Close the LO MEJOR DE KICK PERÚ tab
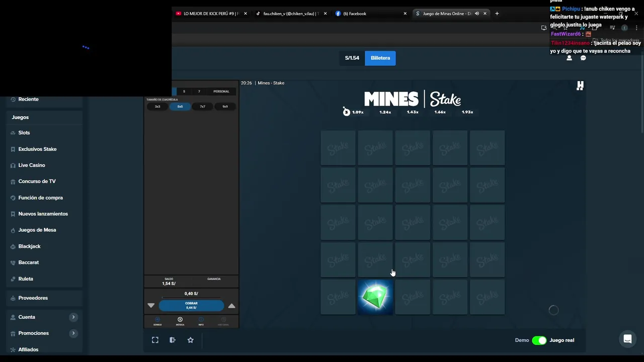644x362 pixels. (246, 14)
